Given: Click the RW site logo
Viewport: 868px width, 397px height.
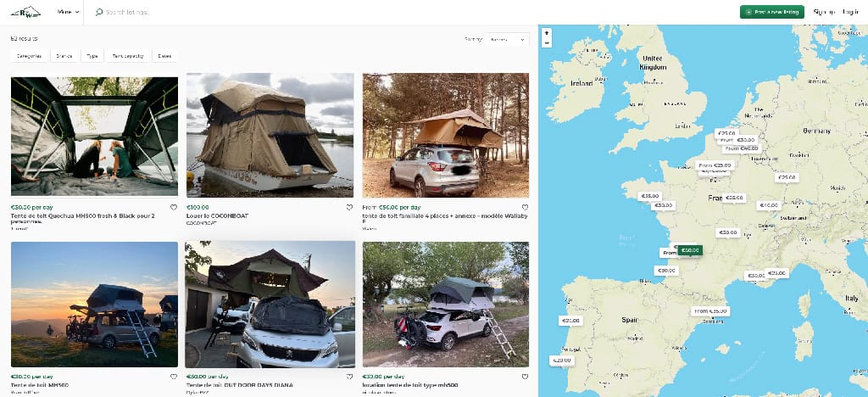Looking at the screenshot, I should click(x=26, y=12).
